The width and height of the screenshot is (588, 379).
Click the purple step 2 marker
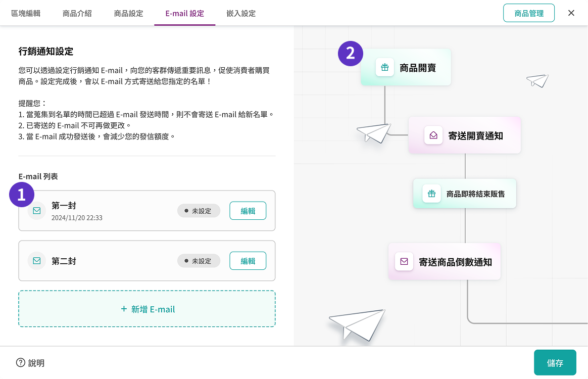tap(351, 54)
